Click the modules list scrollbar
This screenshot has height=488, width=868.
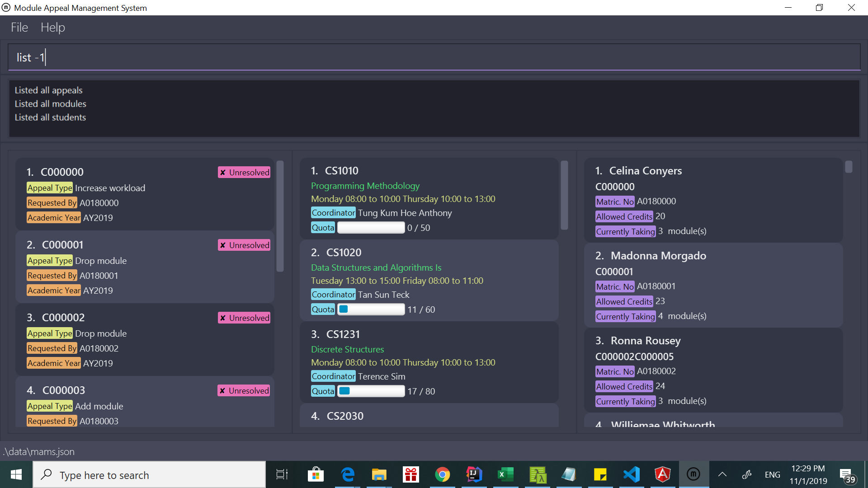[564, 195]
